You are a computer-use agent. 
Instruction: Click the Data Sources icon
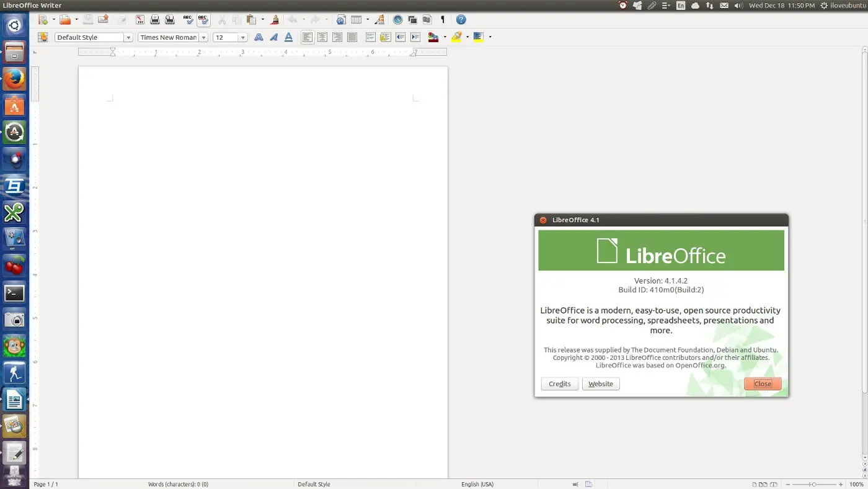427,20
